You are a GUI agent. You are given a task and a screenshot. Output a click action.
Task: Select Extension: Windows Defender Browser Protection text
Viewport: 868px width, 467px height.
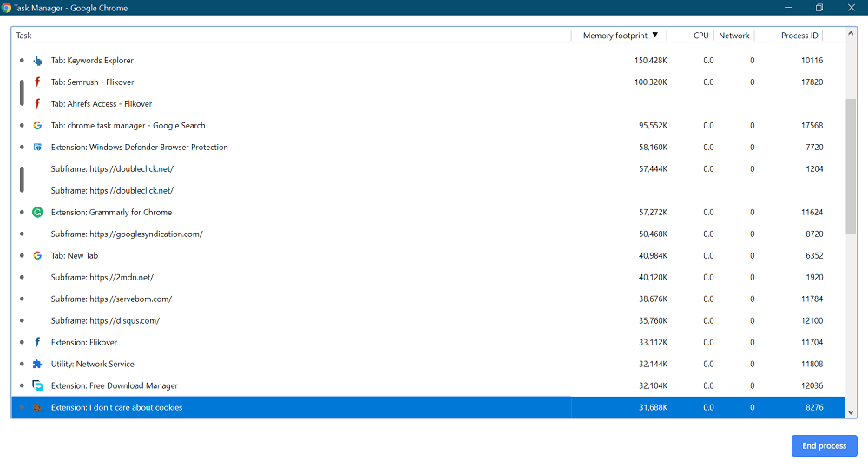point(140,148)
